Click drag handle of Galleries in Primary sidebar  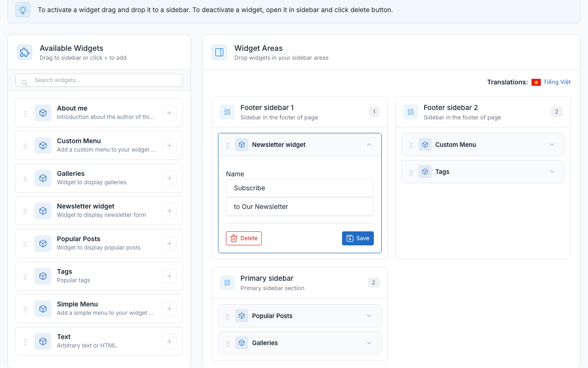coord(228,344)
